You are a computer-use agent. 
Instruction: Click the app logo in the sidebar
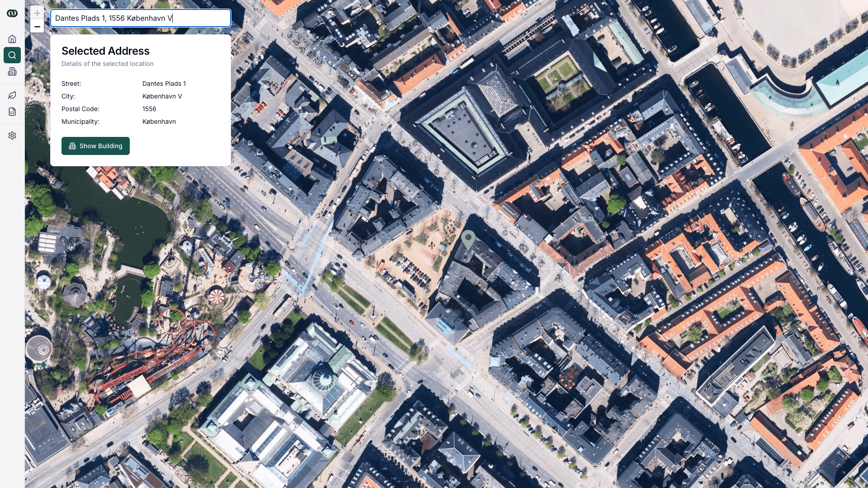click(12, 14)
